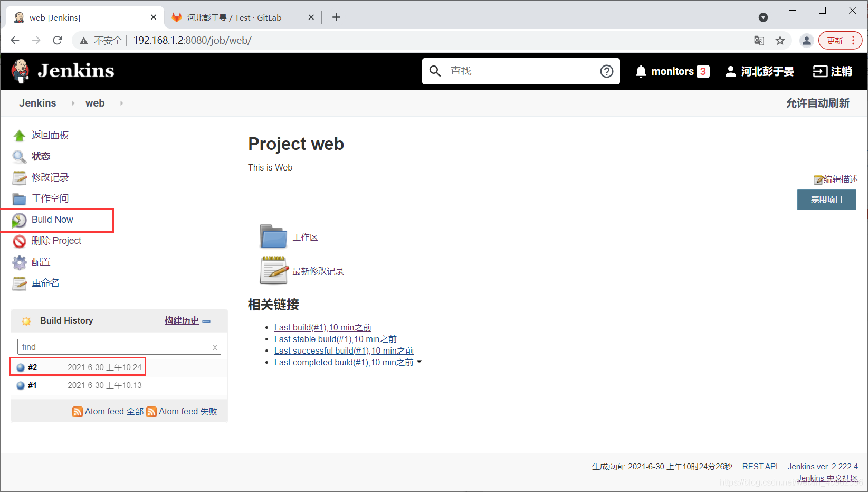Click the folder 工作空间 sidebar icon
This screenshot has width=868, height=492.
(20, 199)
